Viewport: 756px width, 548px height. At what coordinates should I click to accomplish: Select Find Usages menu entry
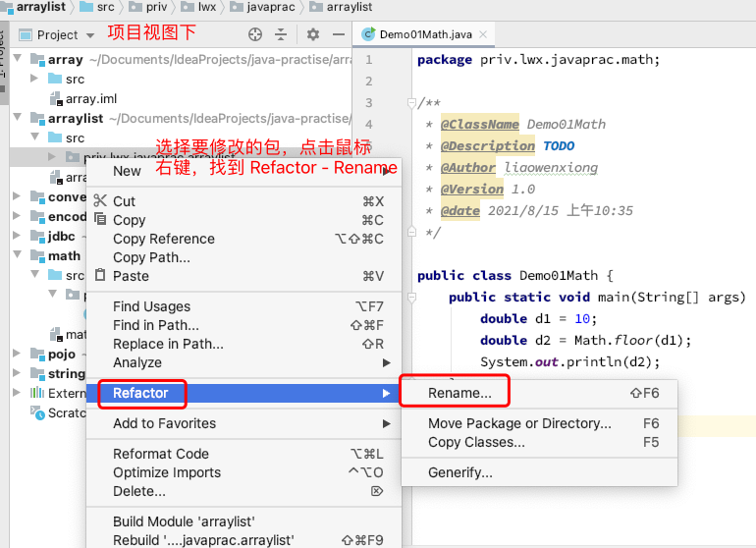243,306
